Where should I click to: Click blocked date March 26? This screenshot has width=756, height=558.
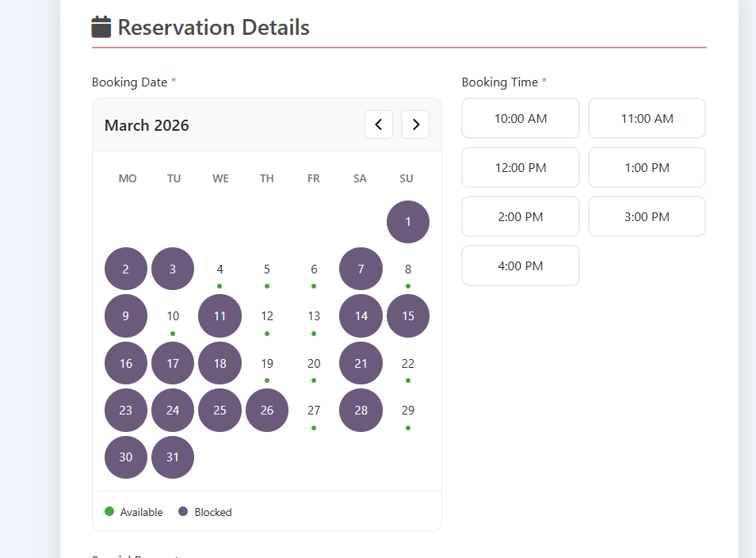(267, 411)
